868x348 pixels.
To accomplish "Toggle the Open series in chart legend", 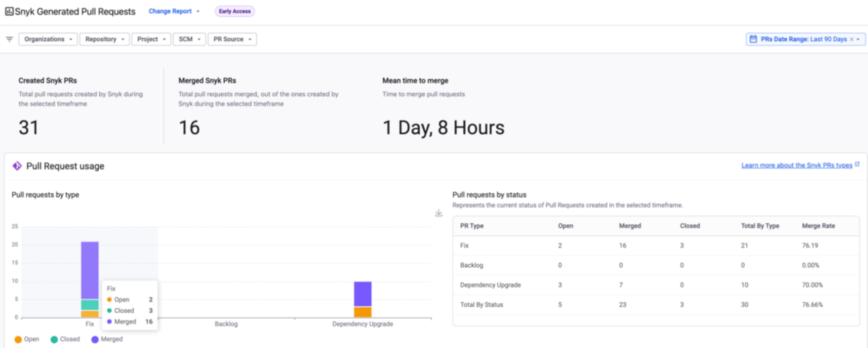I will coord(27,339).
